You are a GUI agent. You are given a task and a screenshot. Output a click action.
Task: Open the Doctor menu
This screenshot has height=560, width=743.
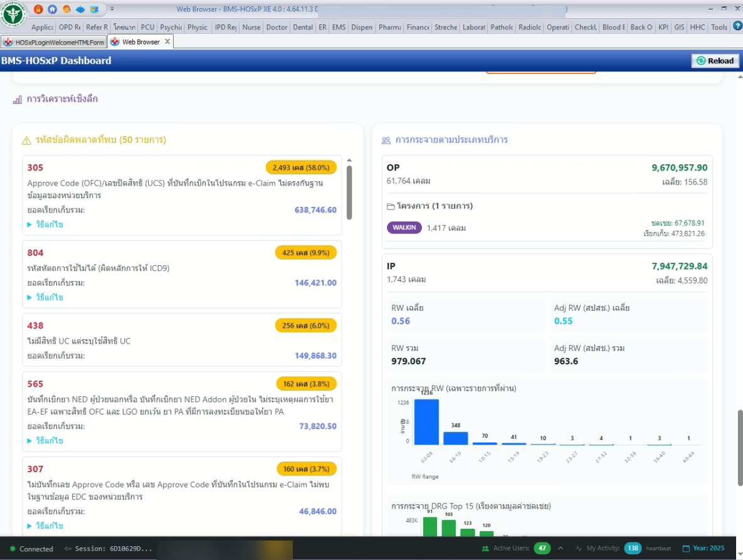click(277, 27)
